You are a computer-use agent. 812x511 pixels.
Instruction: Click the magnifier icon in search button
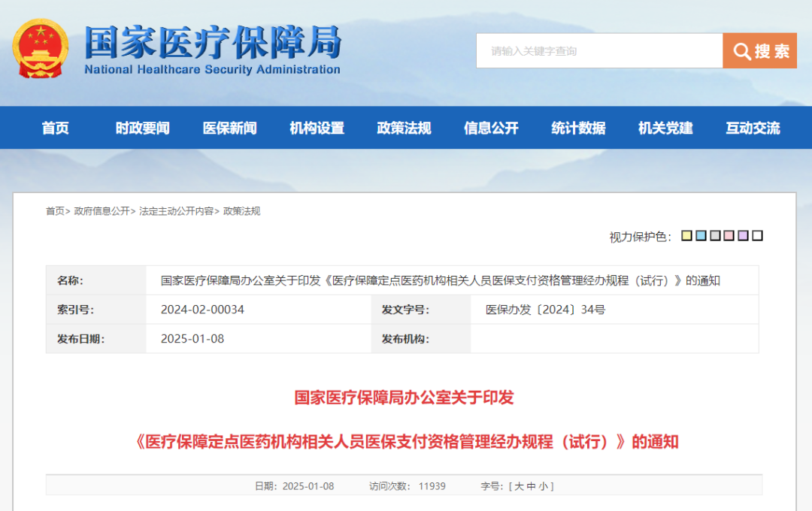pyautogui.click(x=741, y=51)
